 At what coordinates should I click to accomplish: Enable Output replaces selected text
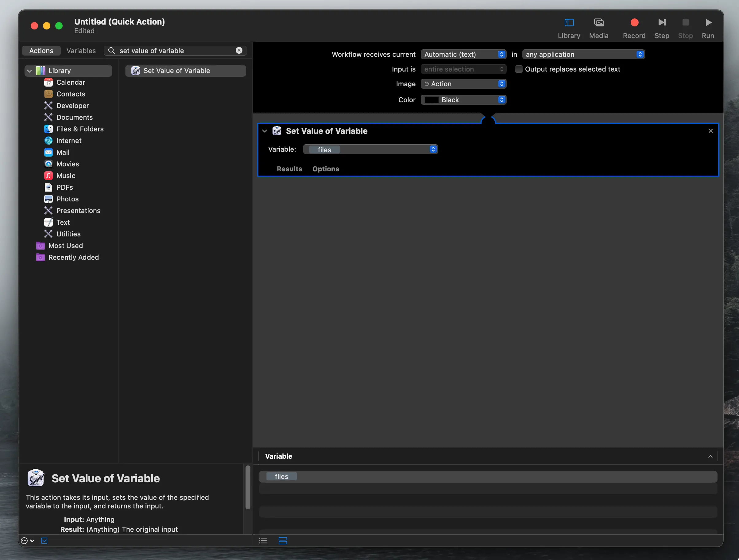point(519,69)
